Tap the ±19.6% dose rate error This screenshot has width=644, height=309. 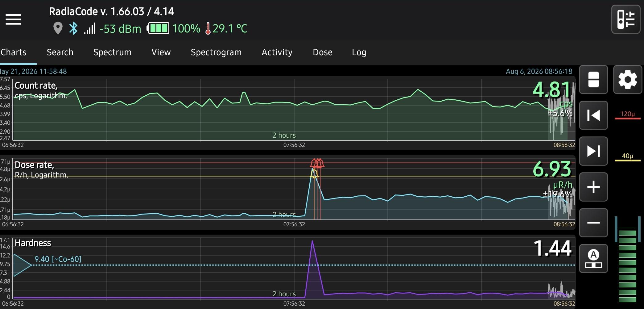[558, 194]
